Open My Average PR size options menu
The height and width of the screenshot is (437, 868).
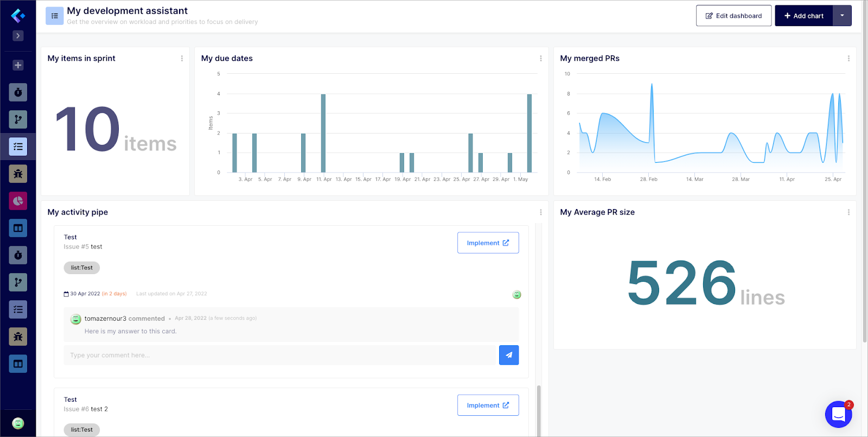click(848, 212)
